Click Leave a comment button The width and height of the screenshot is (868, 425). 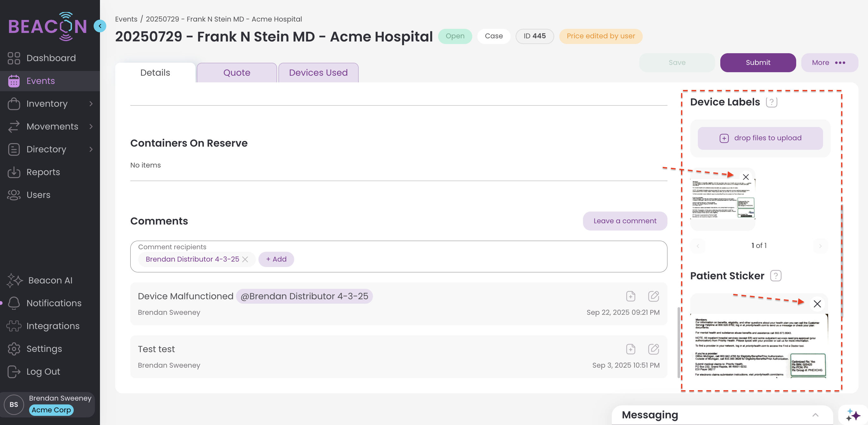click(625, 221)
